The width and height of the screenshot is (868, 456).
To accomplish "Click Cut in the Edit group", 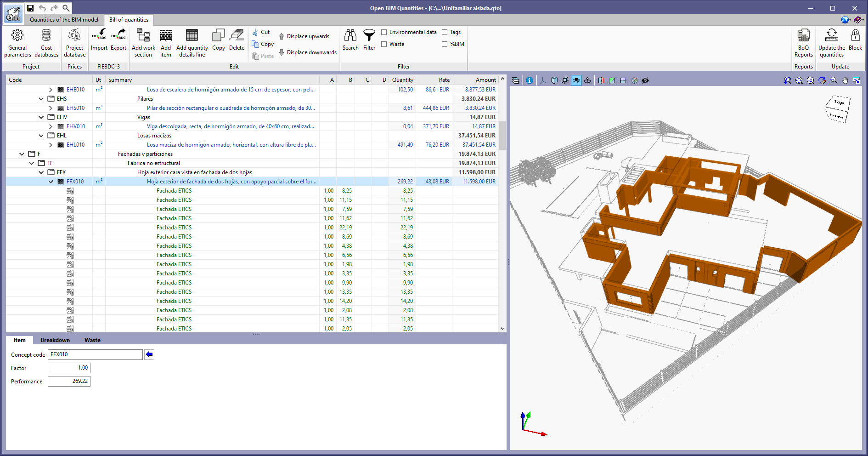I will (261, 32).
